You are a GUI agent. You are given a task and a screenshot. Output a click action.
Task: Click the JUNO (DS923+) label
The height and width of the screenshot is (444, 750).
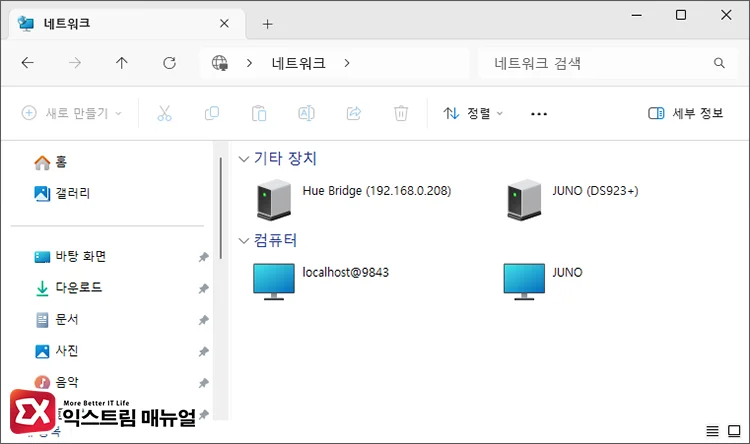point(596,191)
